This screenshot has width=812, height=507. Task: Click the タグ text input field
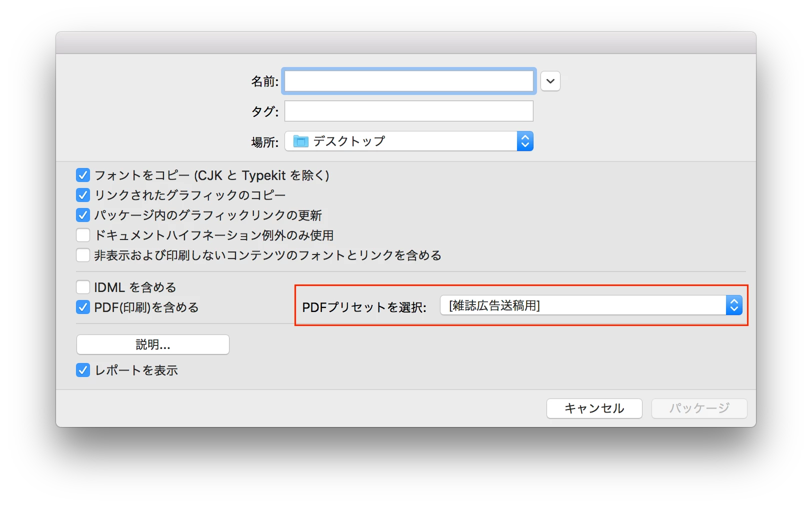point(408,111)
